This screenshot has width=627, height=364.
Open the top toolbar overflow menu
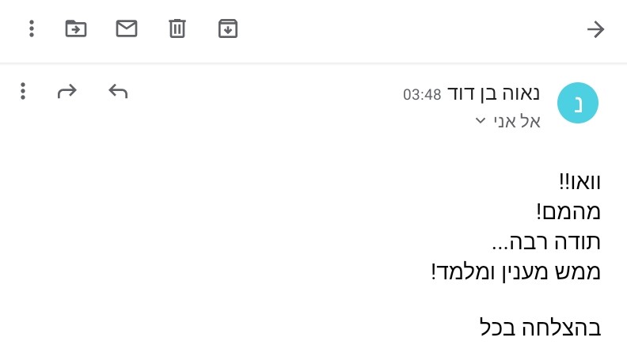coord(32,28)
